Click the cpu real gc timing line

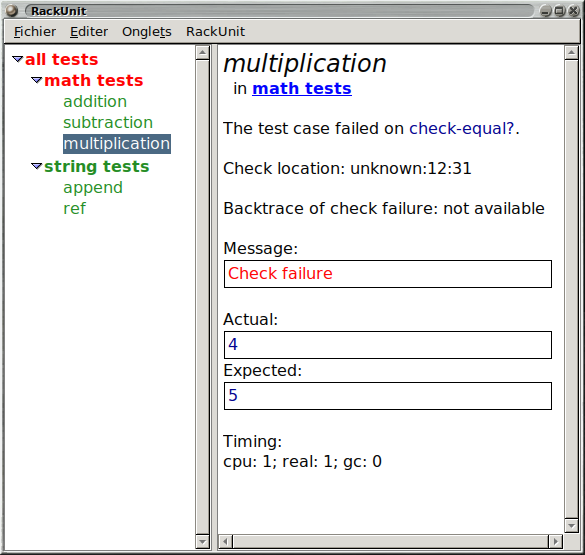303,462
